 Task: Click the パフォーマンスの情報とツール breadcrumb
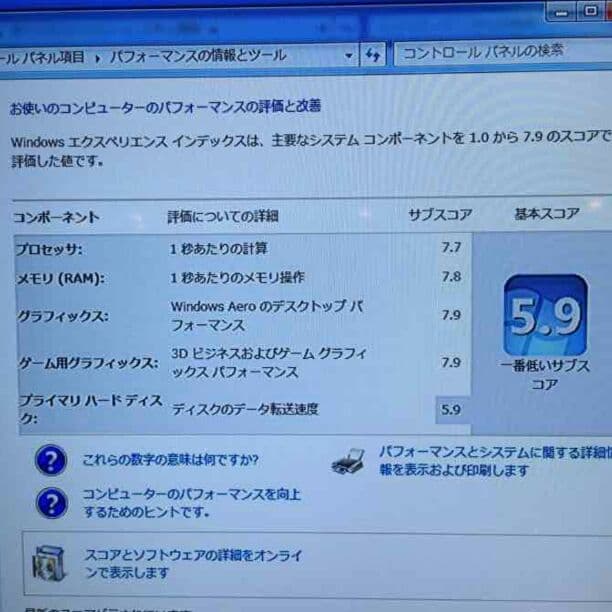tap(198, 56)
